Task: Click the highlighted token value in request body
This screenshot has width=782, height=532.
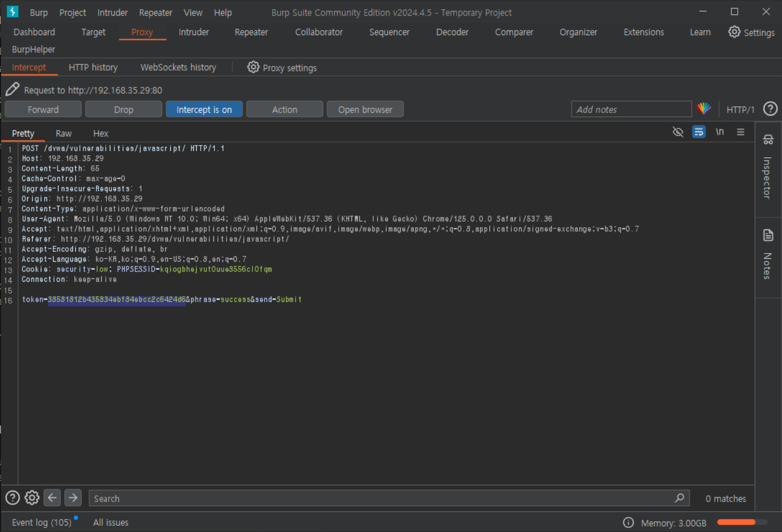Action: click(117, 300)
